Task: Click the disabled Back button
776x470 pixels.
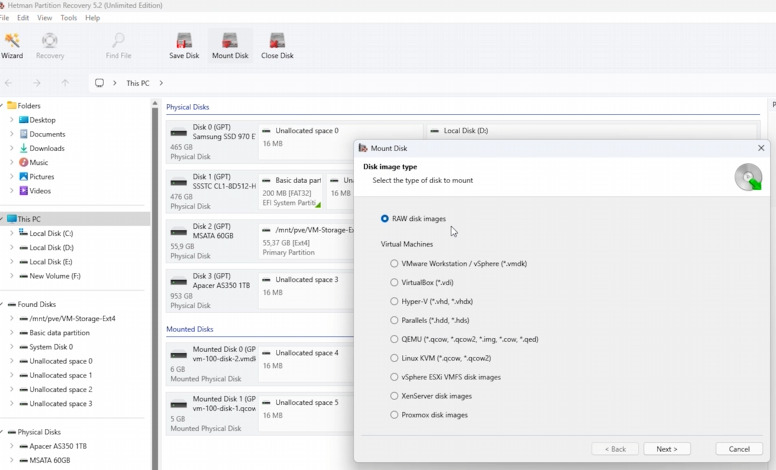Action: (x=615, y=449)
